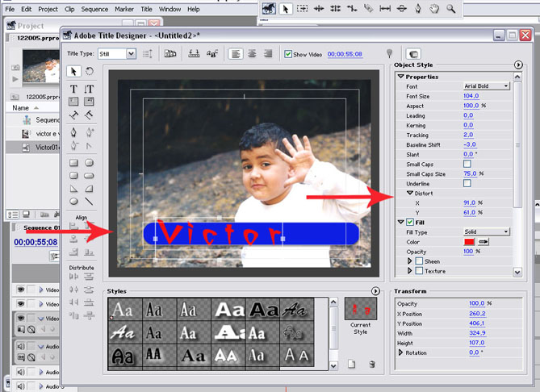
Task: Enable the Small Caps checkbox
Action: (467, 164)
